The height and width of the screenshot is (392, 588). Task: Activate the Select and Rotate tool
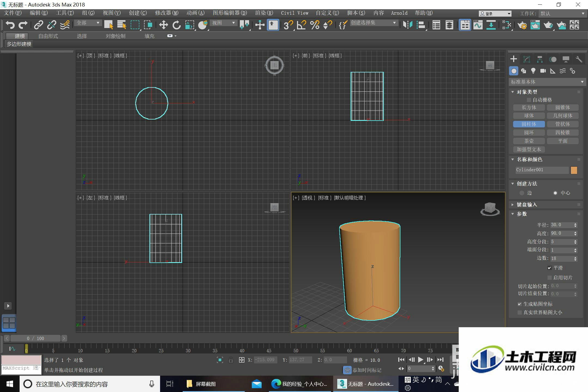click(x=176, y=25)
